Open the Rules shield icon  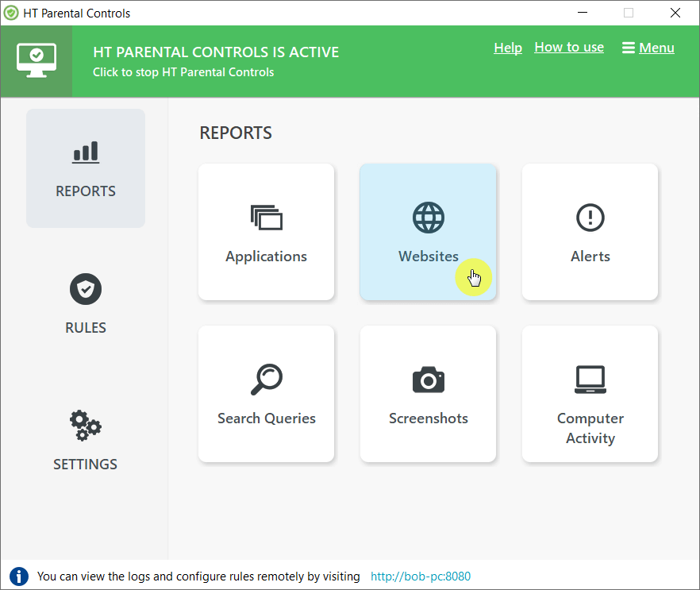(x=86, y=289)
